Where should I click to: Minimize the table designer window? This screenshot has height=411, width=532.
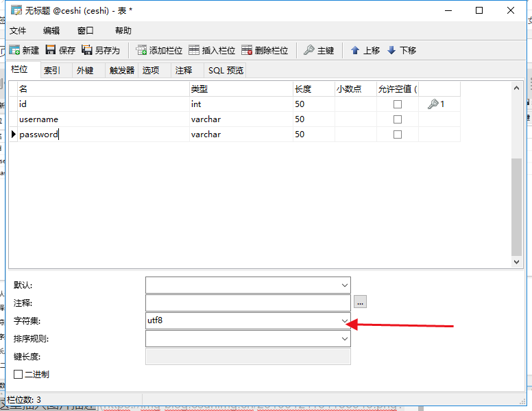point(448,10)
